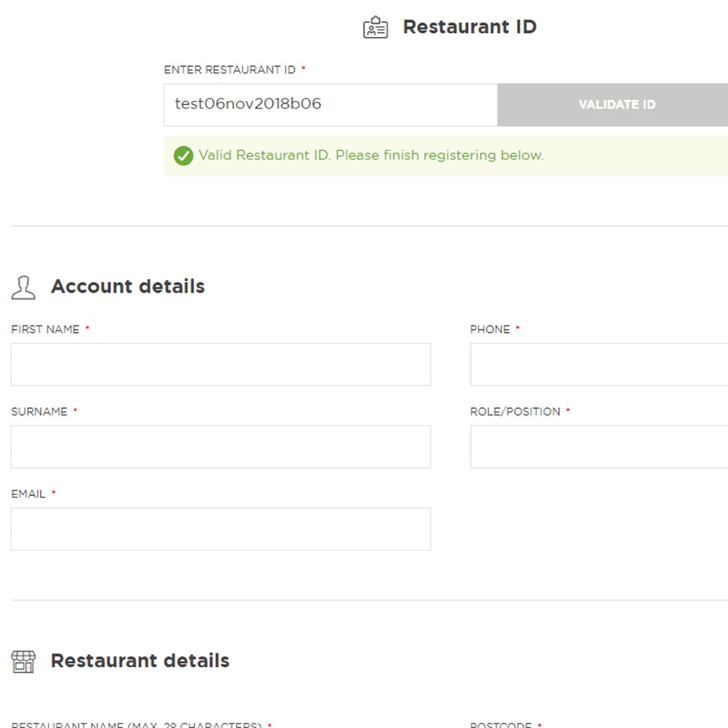Focus the Phone input field
728x728 pixels.
(x=599, y=365)
